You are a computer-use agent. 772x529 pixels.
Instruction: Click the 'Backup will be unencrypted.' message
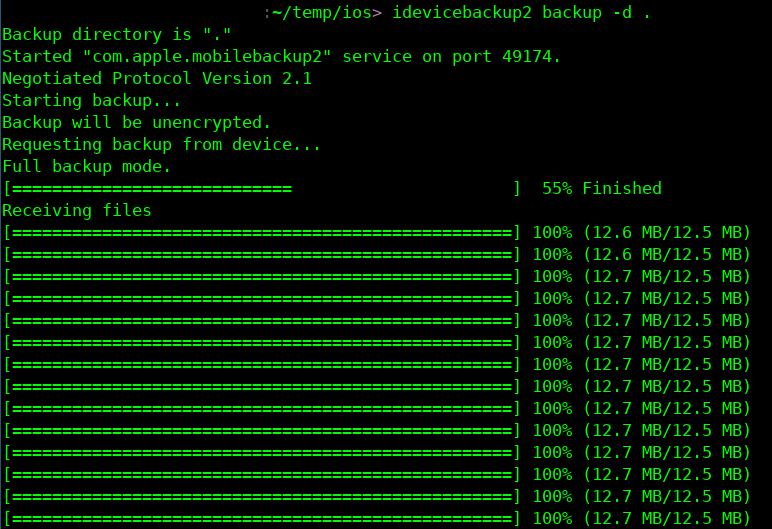pyautogui.click(x=137, y=122)
